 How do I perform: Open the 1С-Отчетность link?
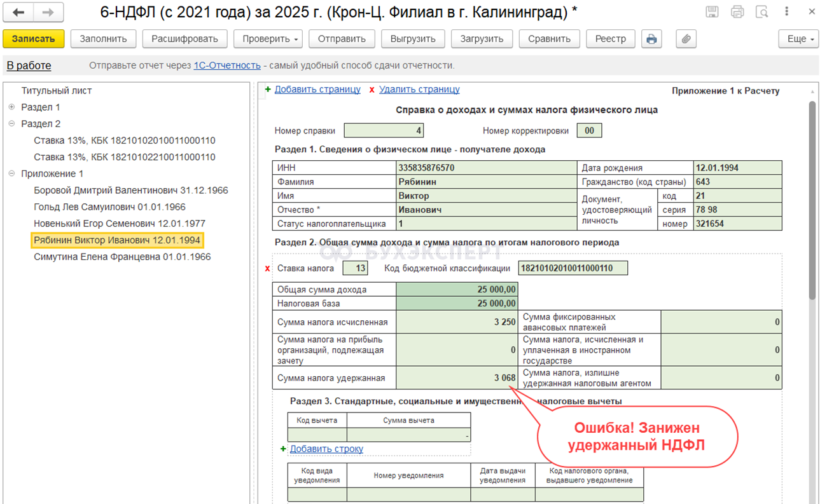227,65
